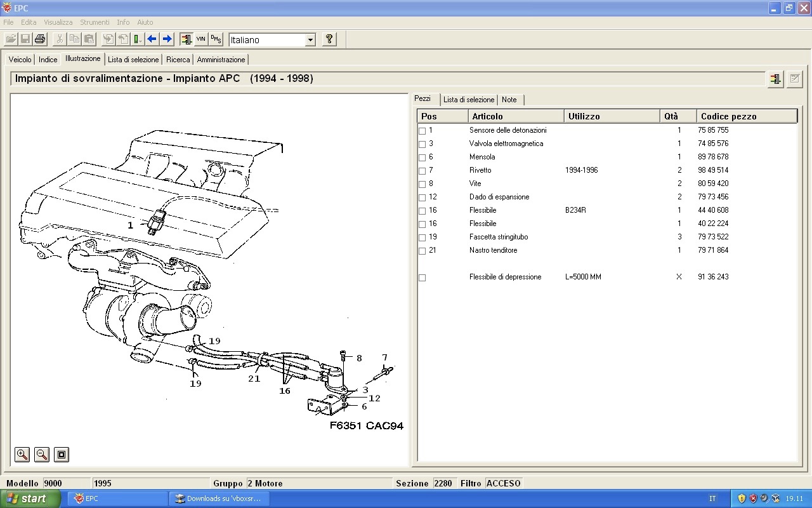Click the notes icon right of the title
Image resolution: width=812 pixels, height=508 pixels.
(x=794, y=79)
